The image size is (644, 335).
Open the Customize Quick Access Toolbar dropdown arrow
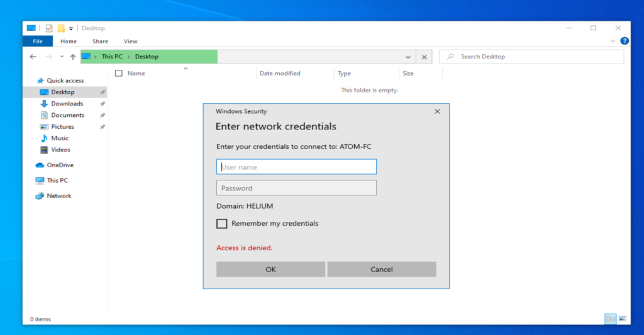point(71,29)
